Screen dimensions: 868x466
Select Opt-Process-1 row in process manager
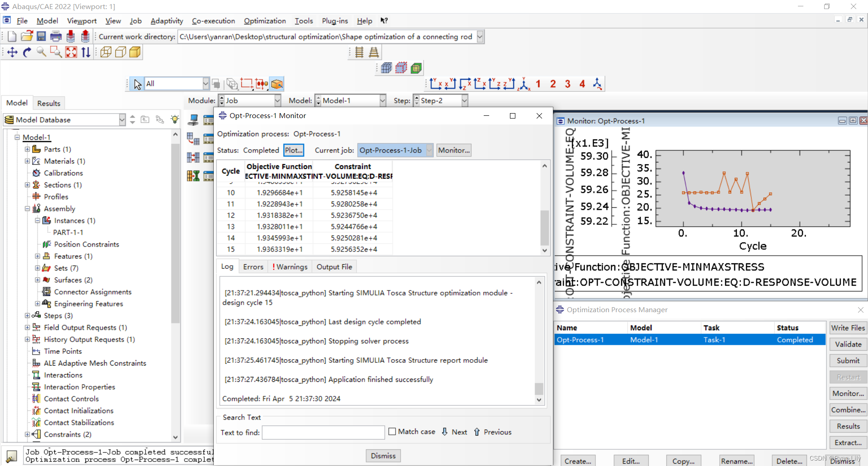690,340
